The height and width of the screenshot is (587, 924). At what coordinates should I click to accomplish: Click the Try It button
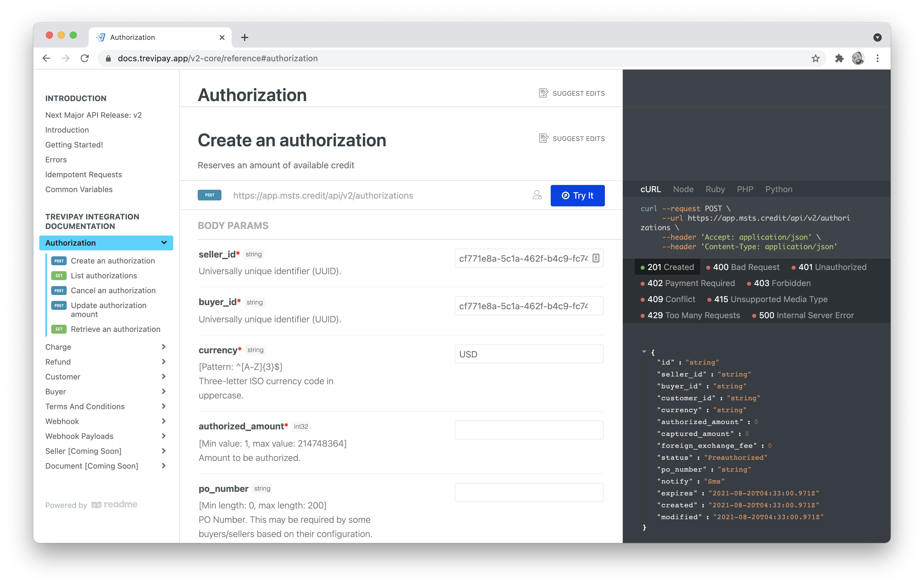coord(577,196)
